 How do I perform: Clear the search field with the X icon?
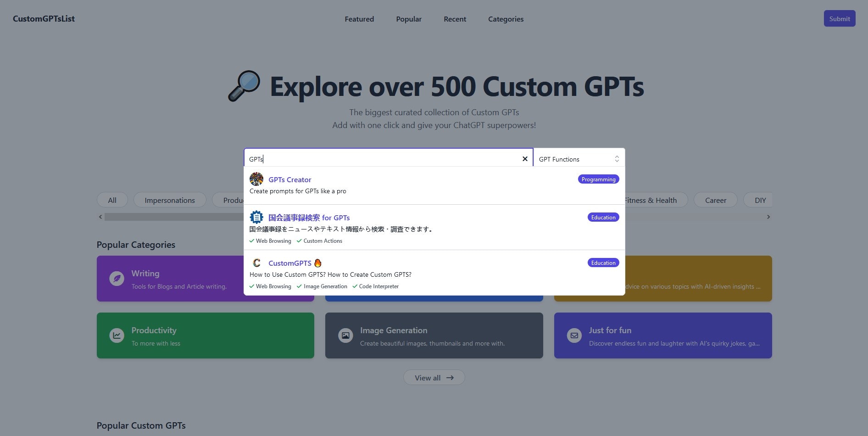[x=525, y=159]
